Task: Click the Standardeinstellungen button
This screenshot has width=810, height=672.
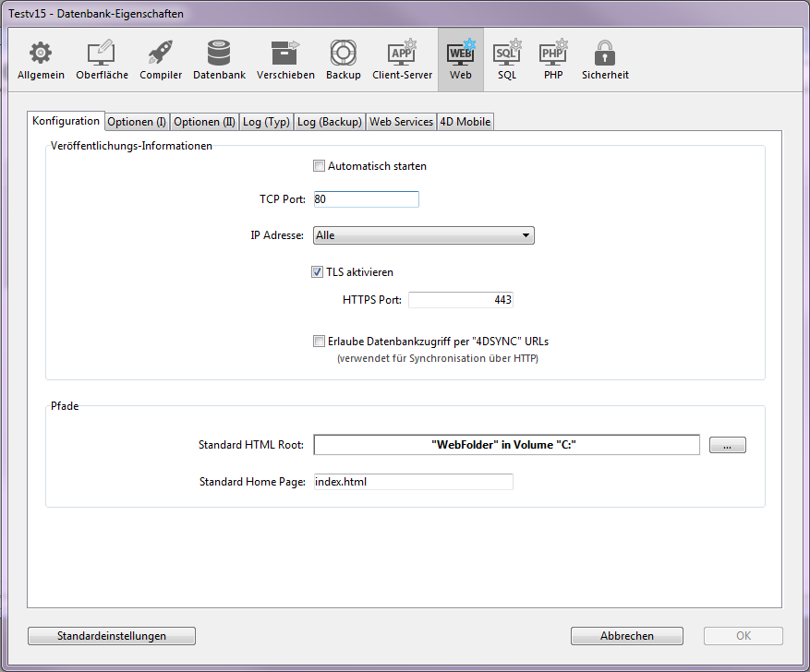Action: coord(112,636)
